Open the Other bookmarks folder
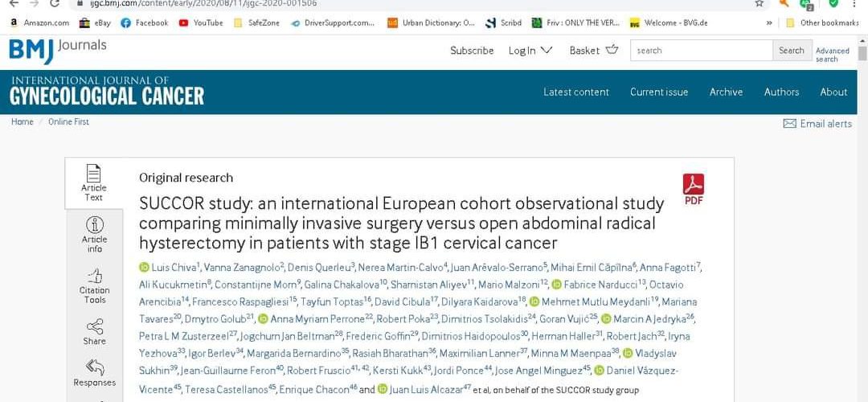The width and height of the screenshot is (868, 402). tap(822, 23)
